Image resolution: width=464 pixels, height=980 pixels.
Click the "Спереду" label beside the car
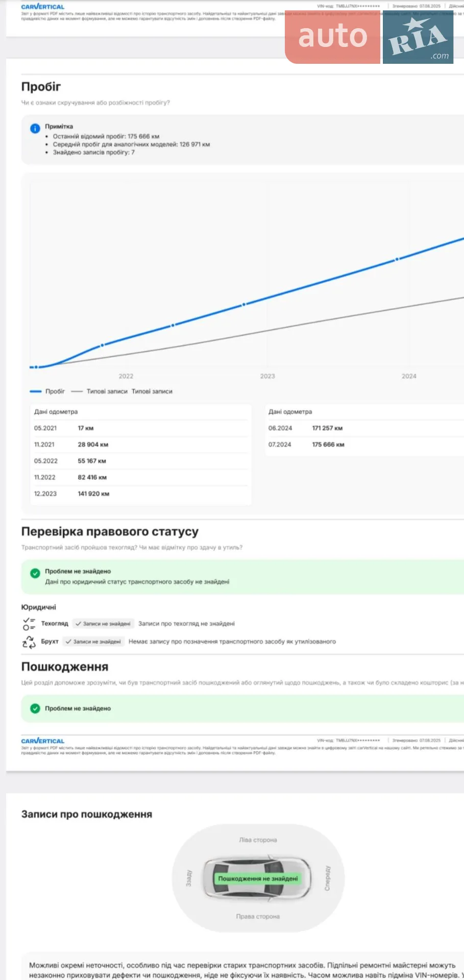pos(327,878)
